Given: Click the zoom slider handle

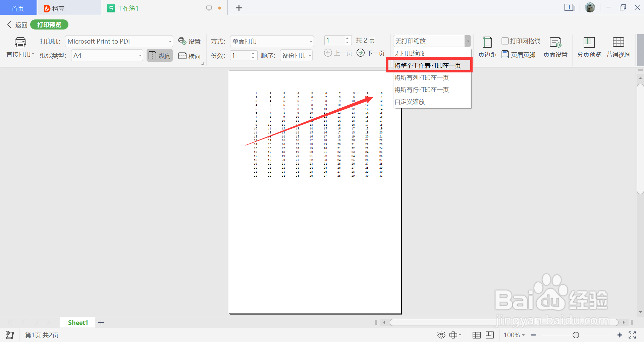Looking at the screenshot, I should pos(576,335).
